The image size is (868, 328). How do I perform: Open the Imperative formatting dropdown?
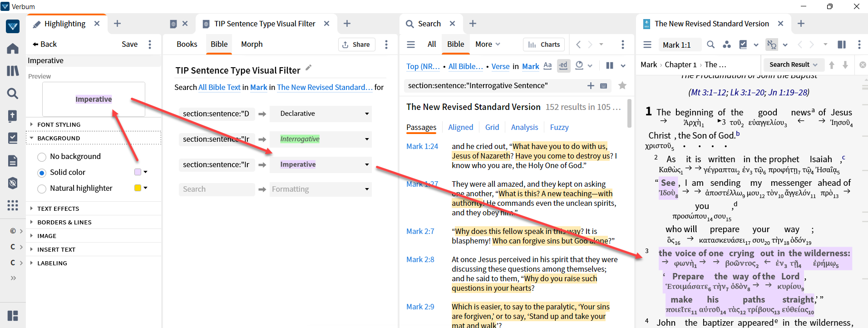coord(321,164)
